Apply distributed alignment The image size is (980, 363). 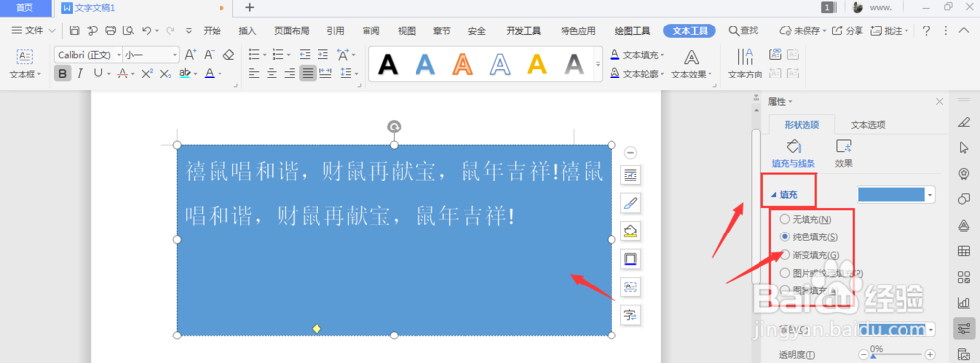click(325, 74)
